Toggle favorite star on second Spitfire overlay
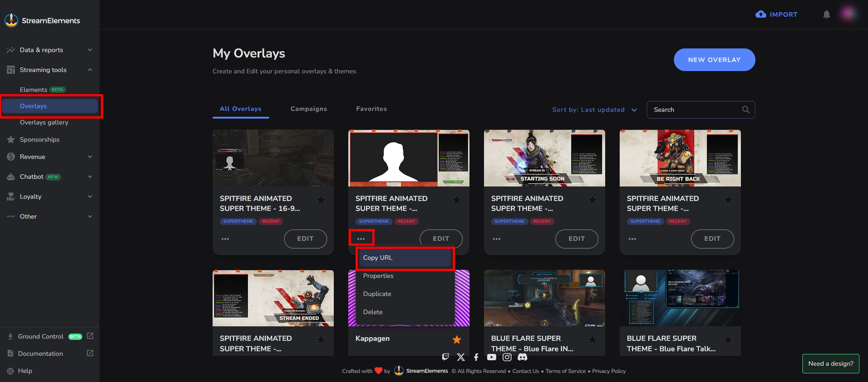868x382 pixels. (x=457, y=199)
